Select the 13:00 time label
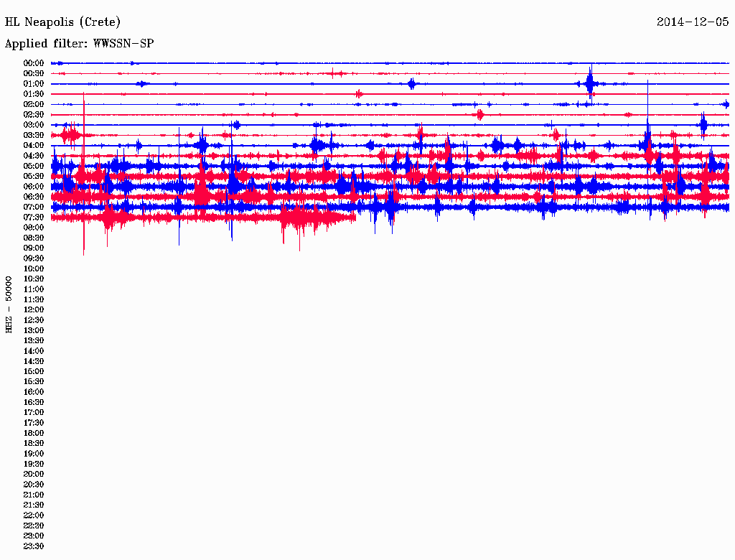This screenshot has width=735, height=560. click(34, 330)
